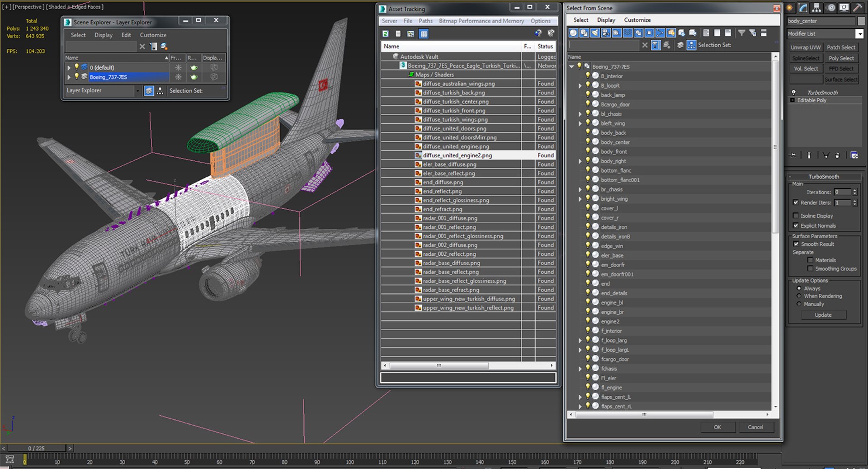Open Bitmap Performance and Memory menu
Viewport: 868px width, 469px height.
[x=481, y=21]
